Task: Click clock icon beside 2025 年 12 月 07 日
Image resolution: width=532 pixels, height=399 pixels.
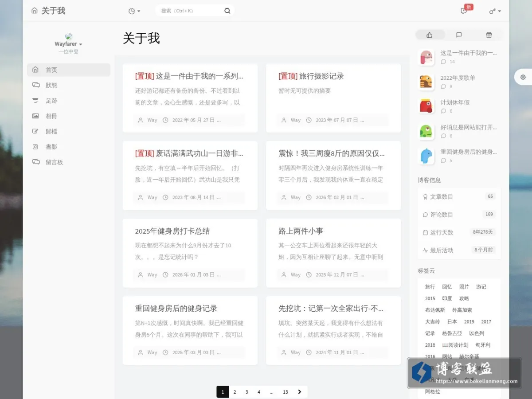Action: click(309, 275)
